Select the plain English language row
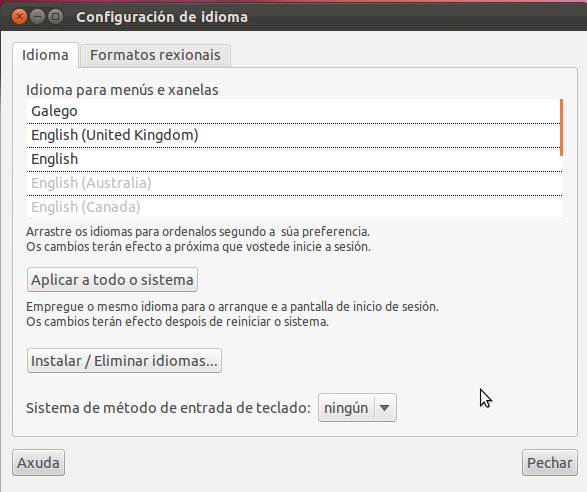587x492 pixels. 295,159
